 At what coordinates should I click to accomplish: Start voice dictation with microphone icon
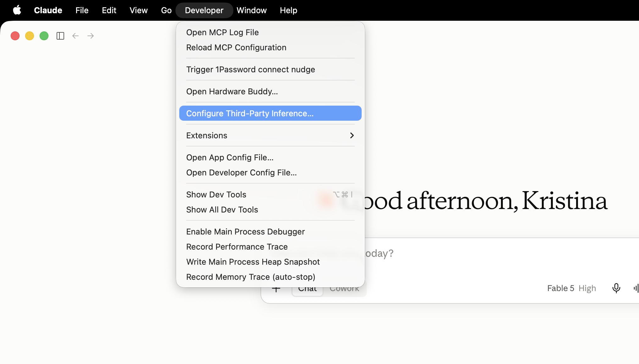click(616, 288)
